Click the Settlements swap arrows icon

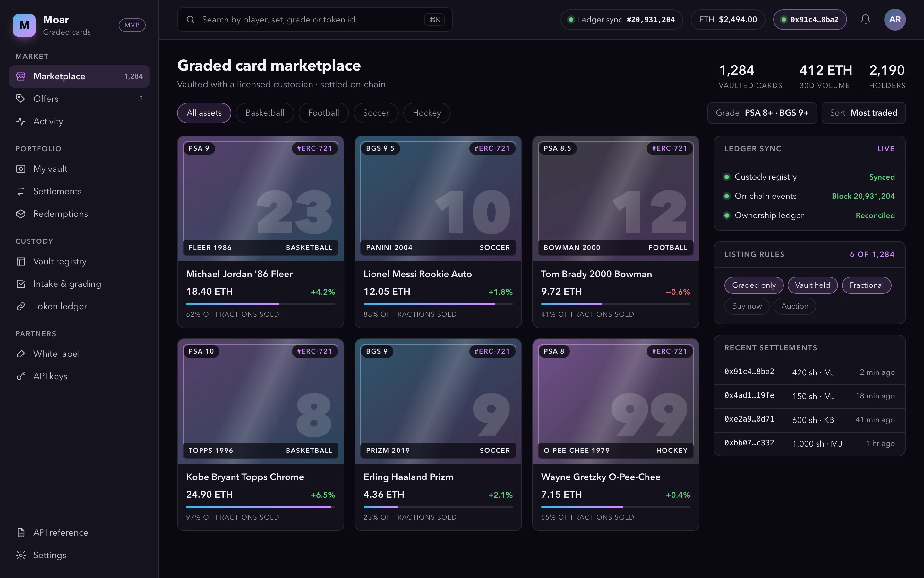21,191
